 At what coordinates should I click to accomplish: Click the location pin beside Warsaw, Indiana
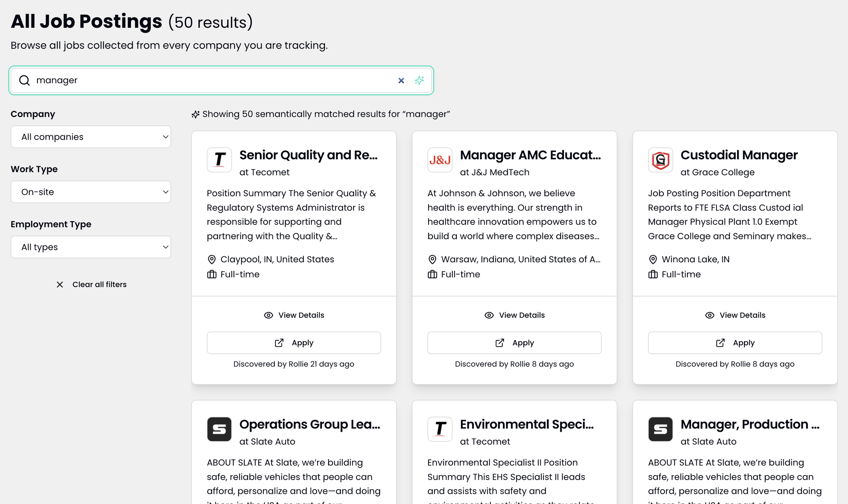[x=432, y=260]
